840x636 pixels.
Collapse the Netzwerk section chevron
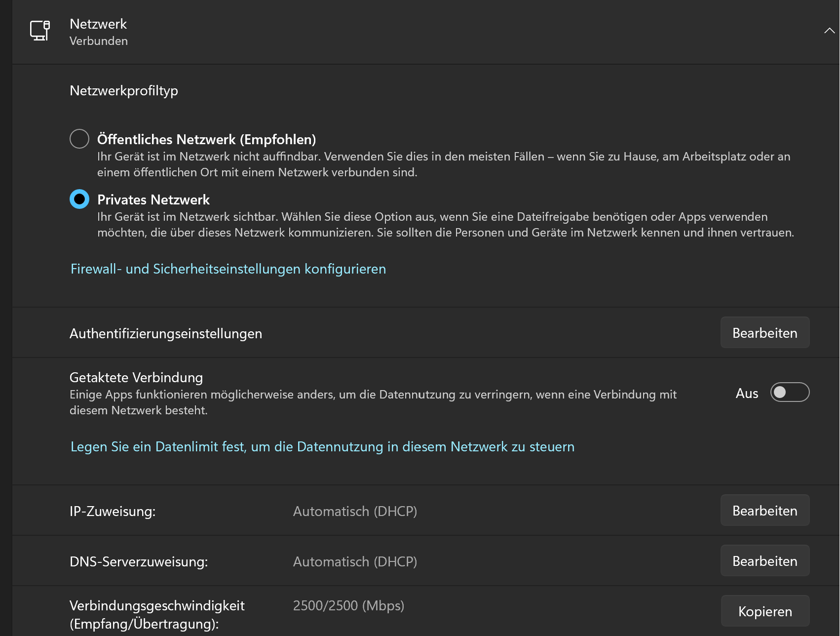829,31
